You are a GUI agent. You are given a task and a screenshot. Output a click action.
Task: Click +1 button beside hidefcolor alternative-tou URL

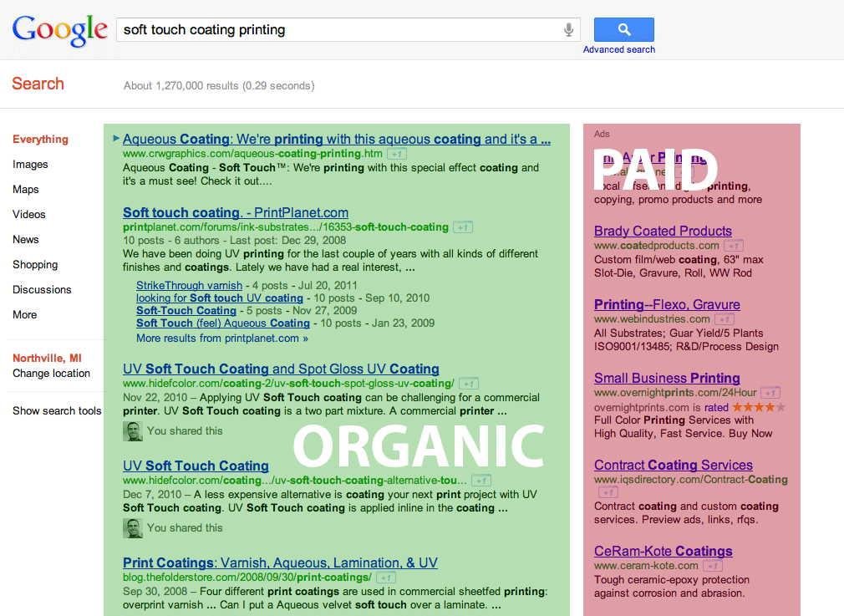(x=481, y=481)
